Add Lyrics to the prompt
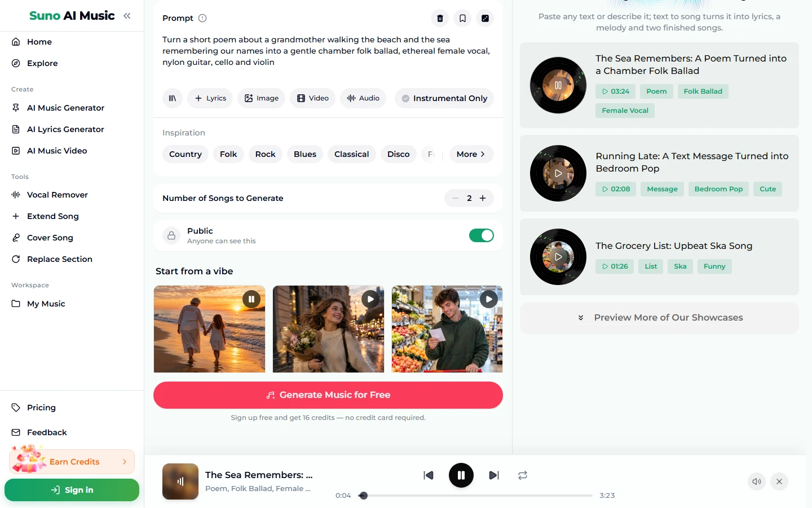 (210, 98)
